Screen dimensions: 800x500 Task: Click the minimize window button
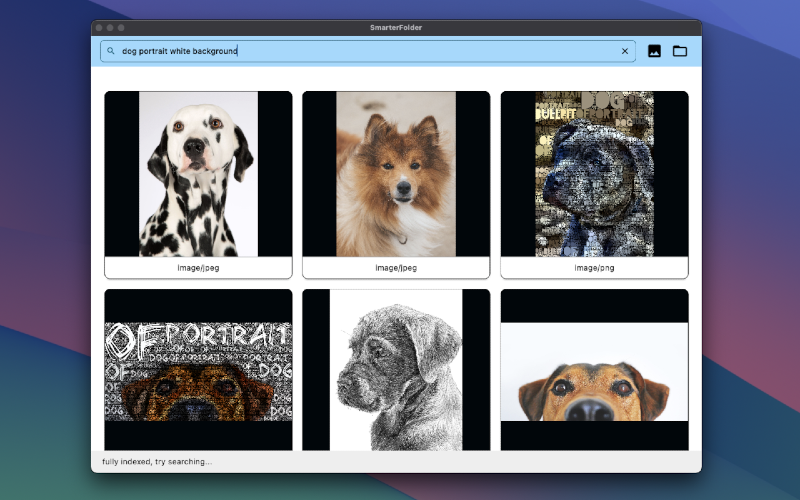click(110, 28)
